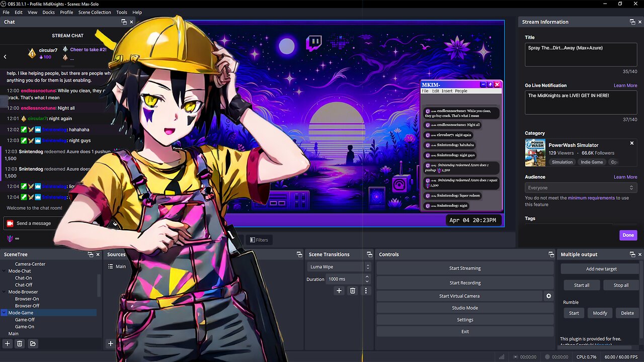
Task: Add a scene transition with plus icon
Action: tap(339, 291)
